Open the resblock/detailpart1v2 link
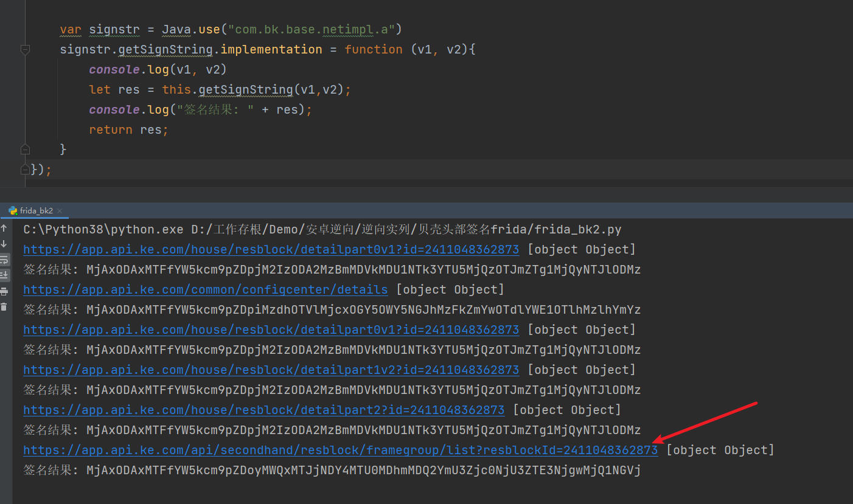 pos(271,370)
